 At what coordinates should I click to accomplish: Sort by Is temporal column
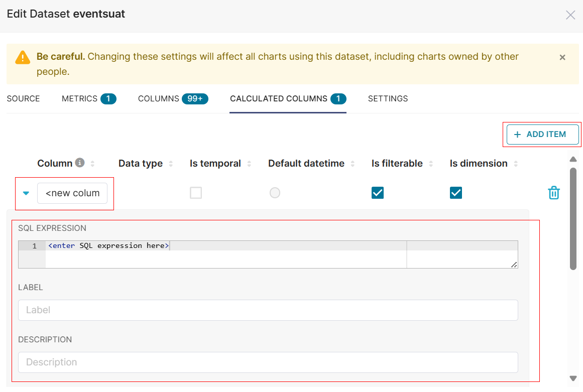[249, 164]
